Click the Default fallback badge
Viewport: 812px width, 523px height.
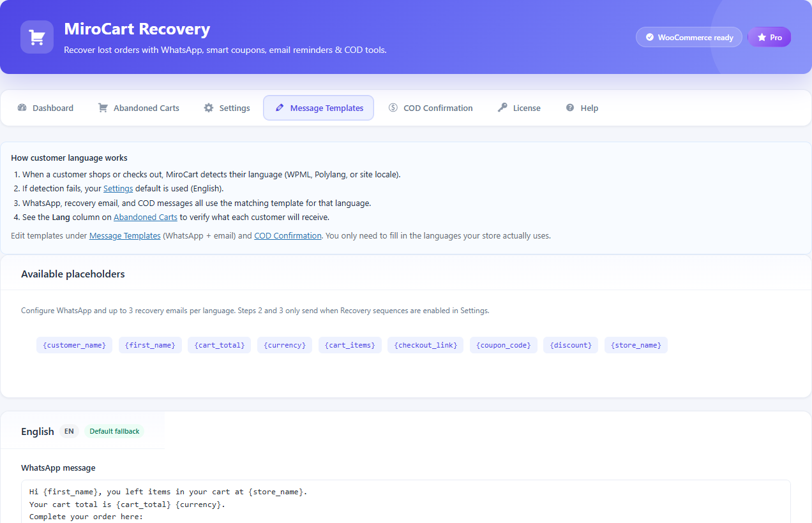click(x=114, y=431)
